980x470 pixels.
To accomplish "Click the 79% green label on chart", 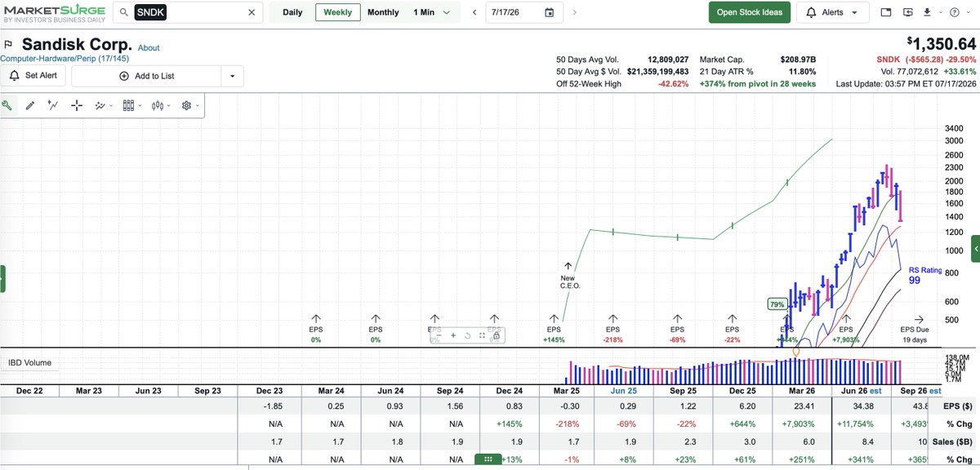I will click(777, 304).
